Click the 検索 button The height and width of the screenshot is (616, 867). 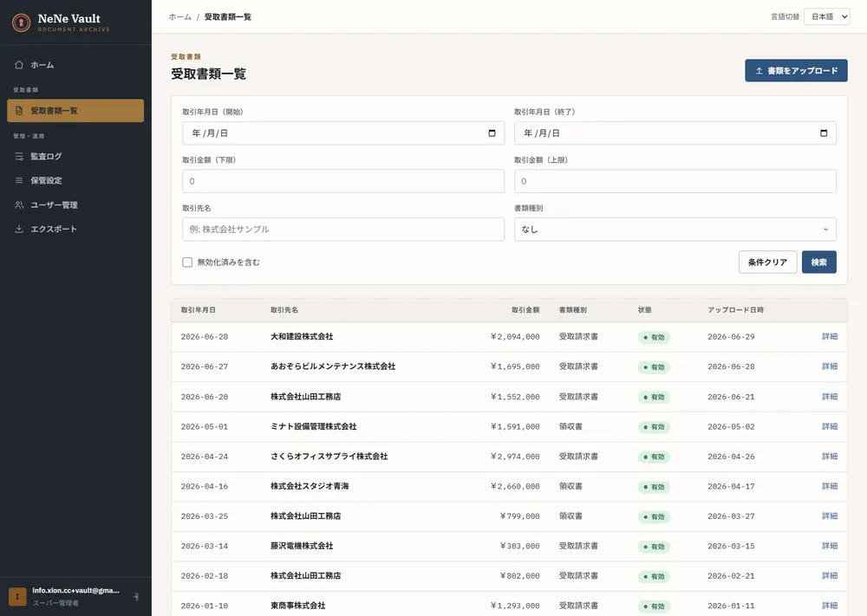point(819,263)
